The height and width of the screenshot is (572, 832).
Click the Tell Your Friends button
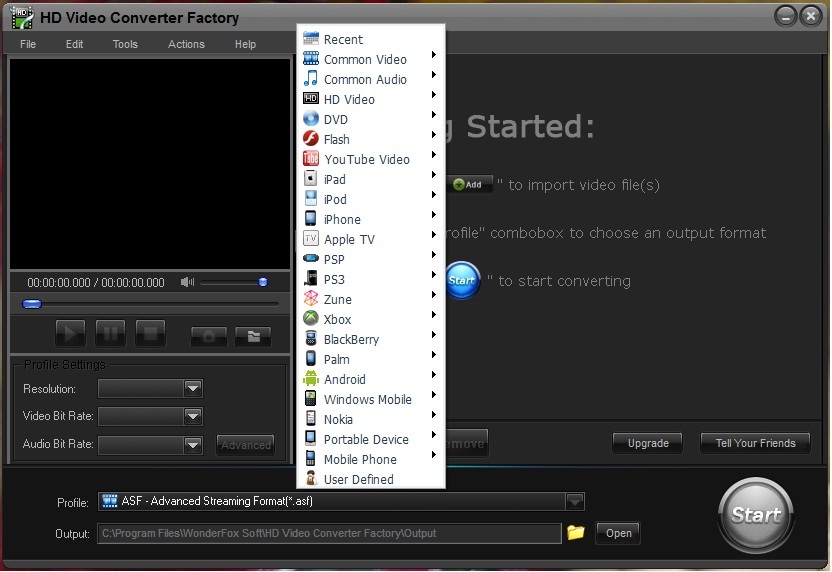coord(755,443)
